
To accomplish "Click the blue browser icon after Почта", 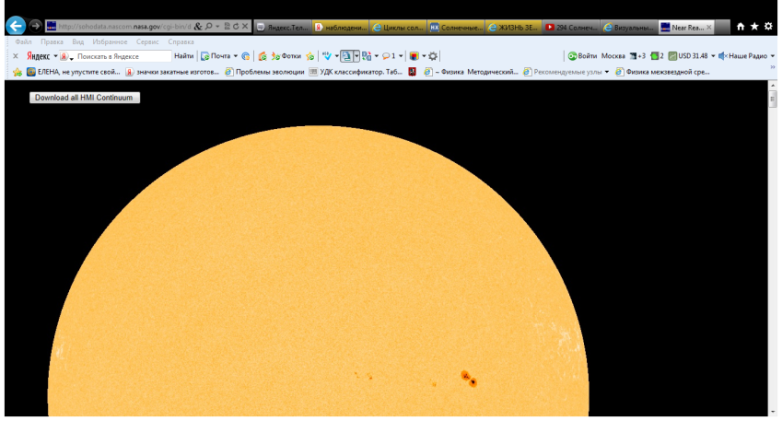I will click(245, 56).
